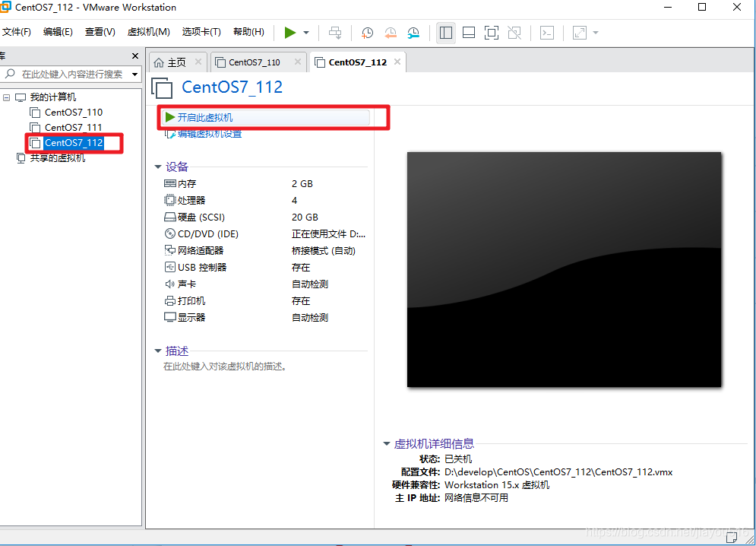Click the VMware icon in title bar
The width and height of the screenshot is (756, 546).
(x=5, y=7)
